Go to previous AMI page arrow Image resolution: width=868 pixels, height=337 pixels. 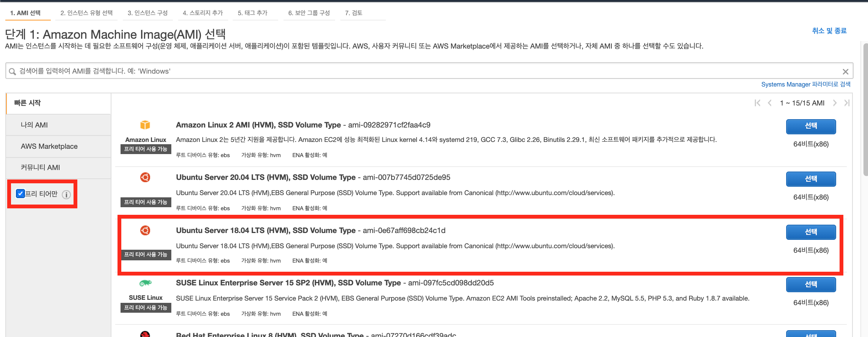pyautogui.click(x=769, y=103)
